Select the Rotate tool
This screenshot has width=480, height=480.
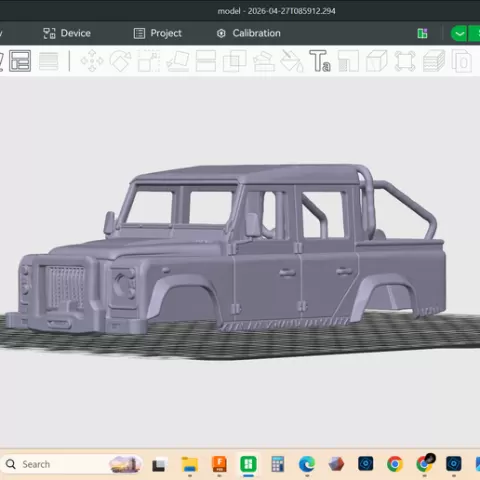pos(120,61)
